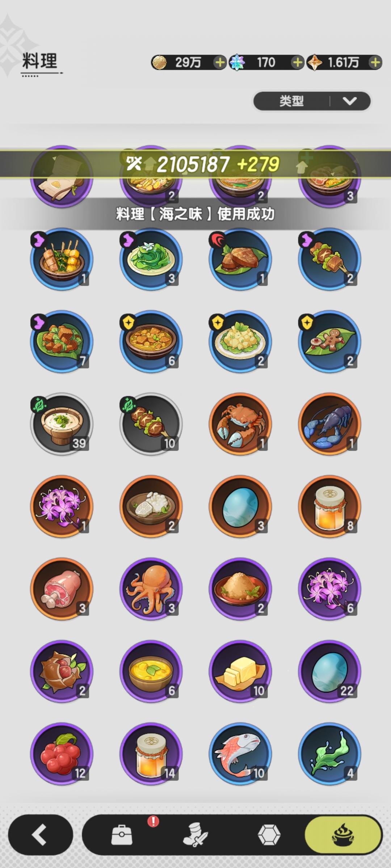Switch to the backpack inventory tab
This screenshot has height=868, width=391.
tap(121, 835)
